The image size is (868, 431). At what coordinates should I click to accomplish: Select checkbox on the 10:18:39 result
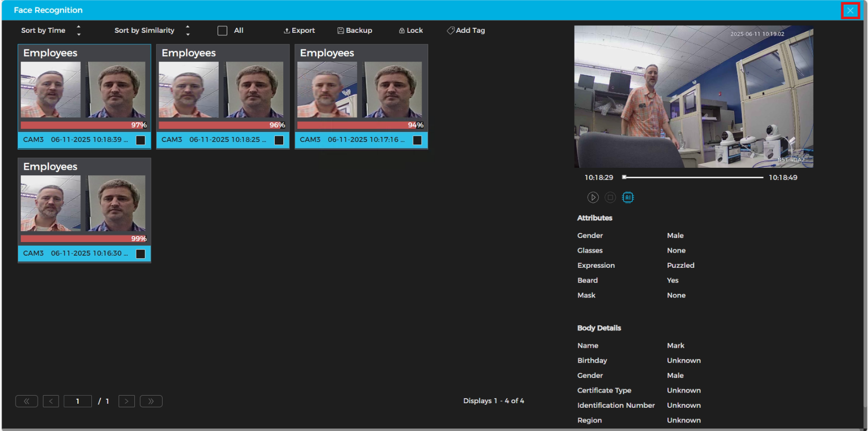141,140
